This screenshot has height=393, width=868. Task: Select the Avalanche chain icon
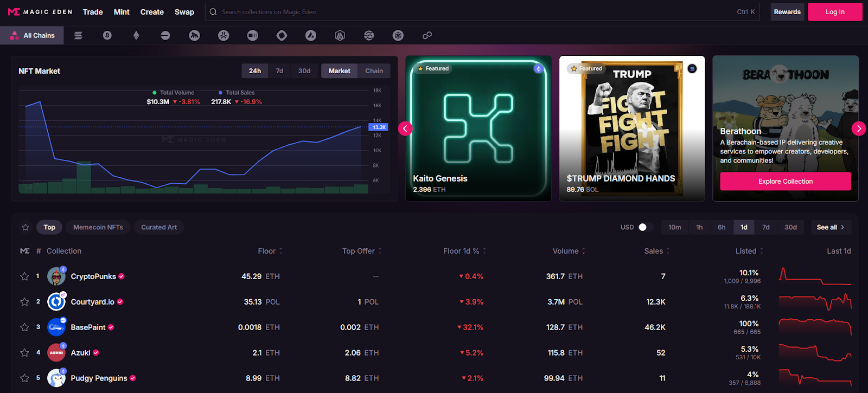(311, 36)
